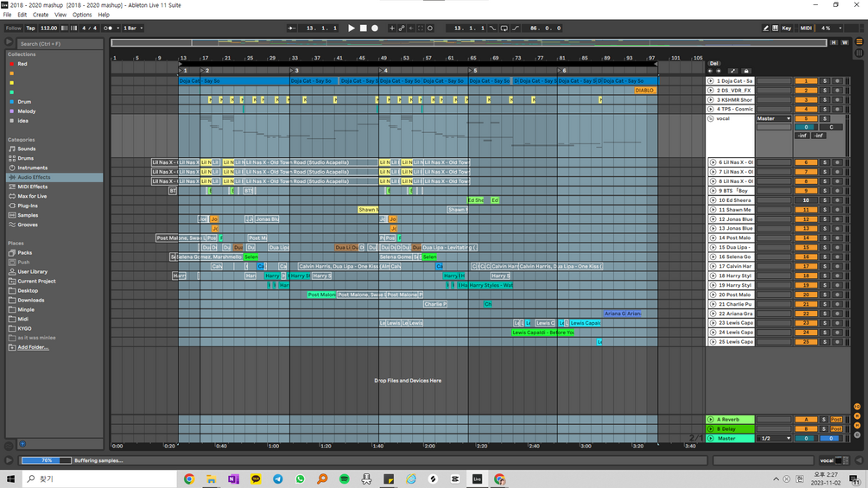Image resolution: width=868 pixels, height=488 pixels.
Task: Jump to previous locator arrow
Action: click(711, 71)
